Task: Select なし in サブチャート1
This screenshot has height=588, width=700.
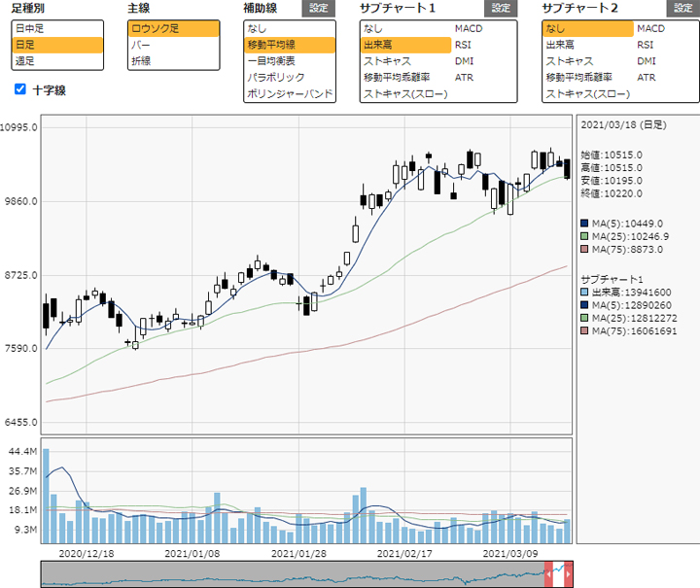Action: coord(406,28)
